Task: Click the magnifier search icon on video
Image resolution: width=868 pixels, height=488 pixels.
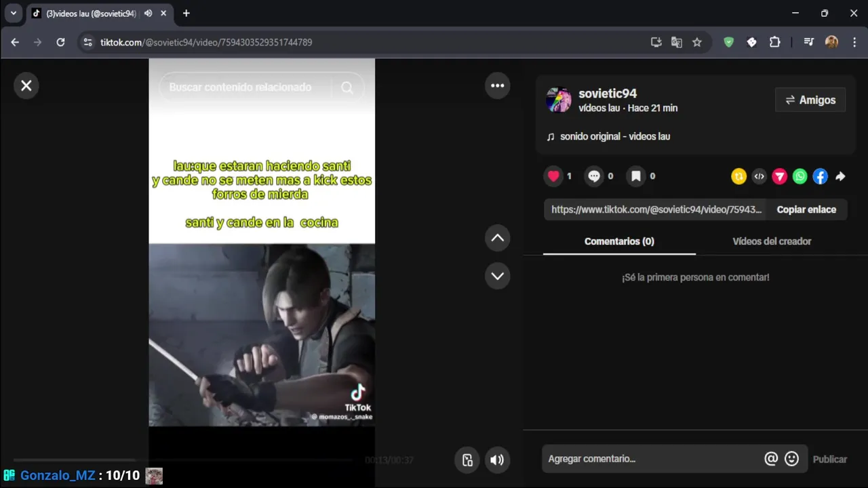Action: point(347,87)
